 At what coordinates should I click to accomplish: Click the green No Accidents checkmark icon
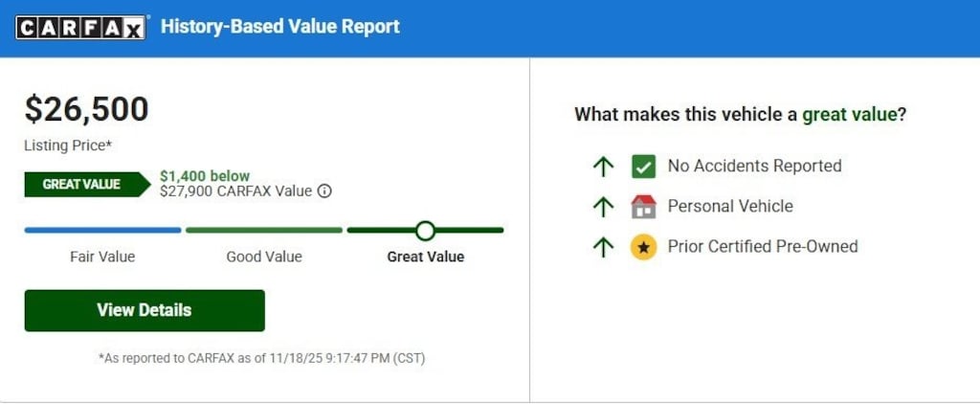pyautogui.click(x=643, y=167)
